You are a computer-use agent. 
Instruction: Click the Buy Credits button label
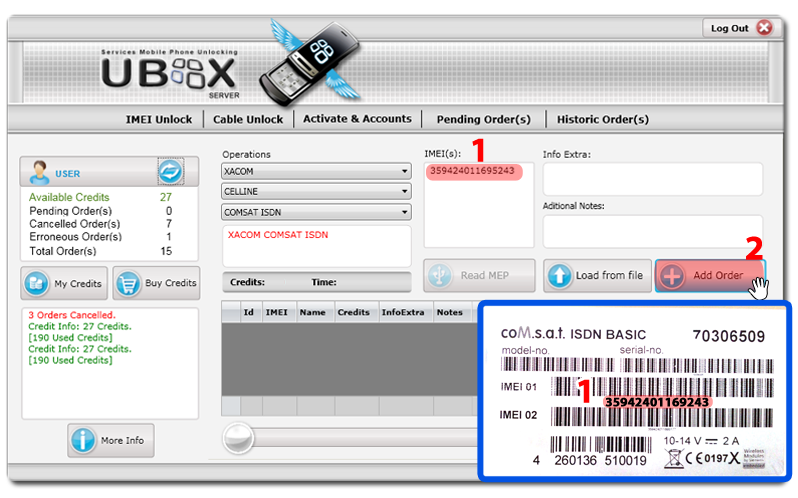tap(170, 283)
